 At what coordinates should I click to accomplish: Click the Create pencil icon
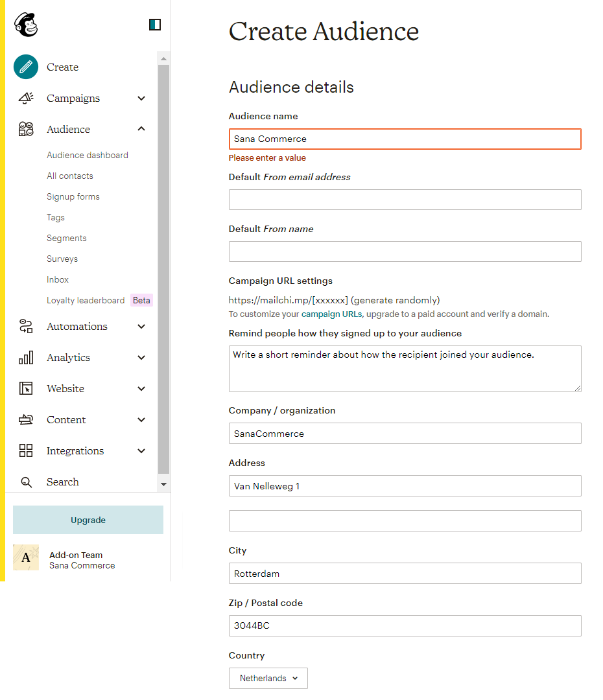point(26,67)
